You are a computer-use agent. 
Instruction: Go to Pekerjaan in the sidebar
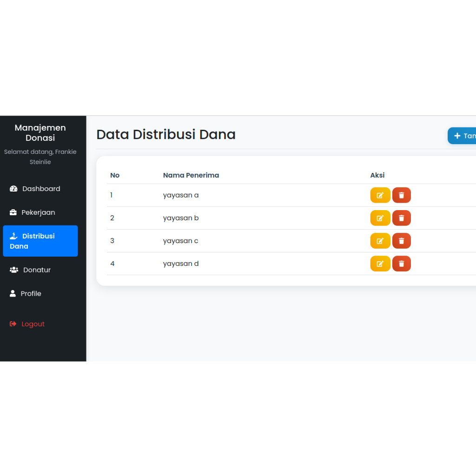[x=38, y=212]
